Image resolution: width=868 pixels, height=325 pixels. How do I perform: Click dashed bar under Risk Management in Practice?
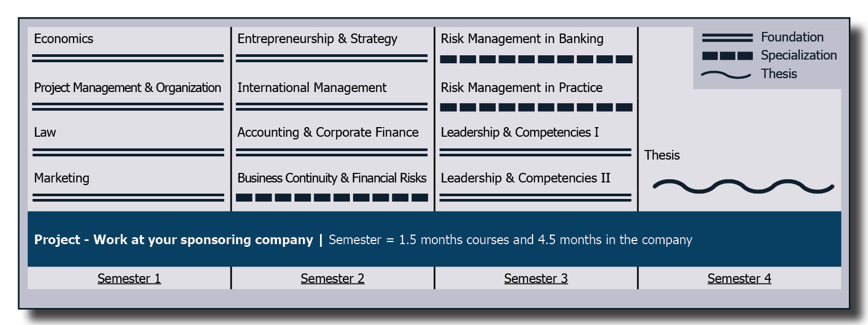pos(536,107)
